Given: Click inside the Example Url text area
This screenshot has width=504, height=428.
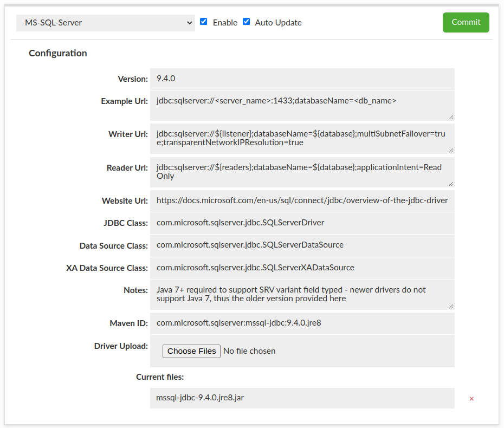Looking at the screenshot, I should pyautogui.click(x=302, y=105).
